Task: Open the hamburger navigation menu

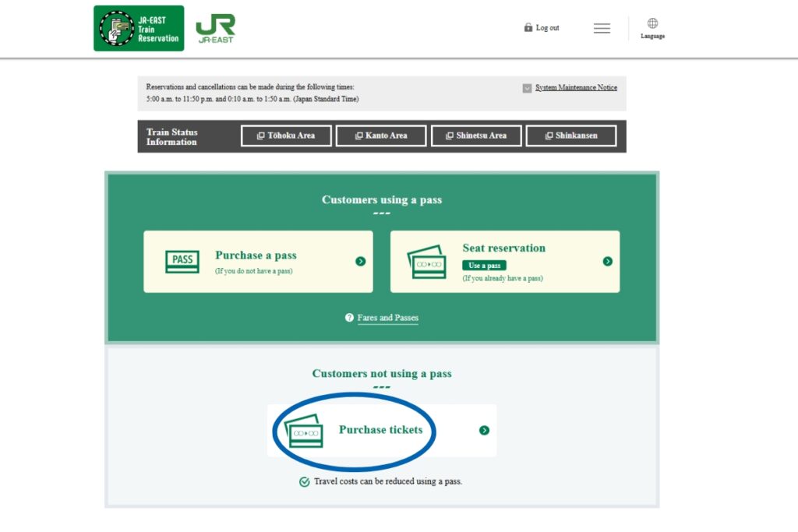Action: [x=602, y=28]
